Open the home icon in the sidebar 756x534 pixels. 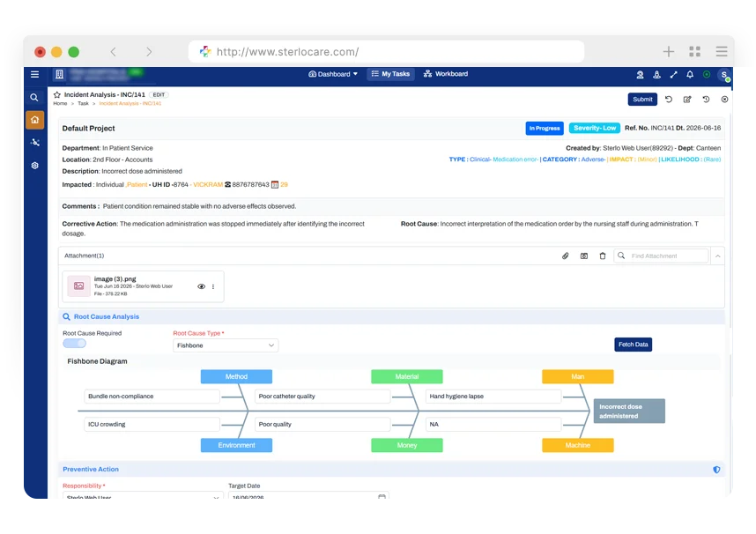(x=34, y=120)
